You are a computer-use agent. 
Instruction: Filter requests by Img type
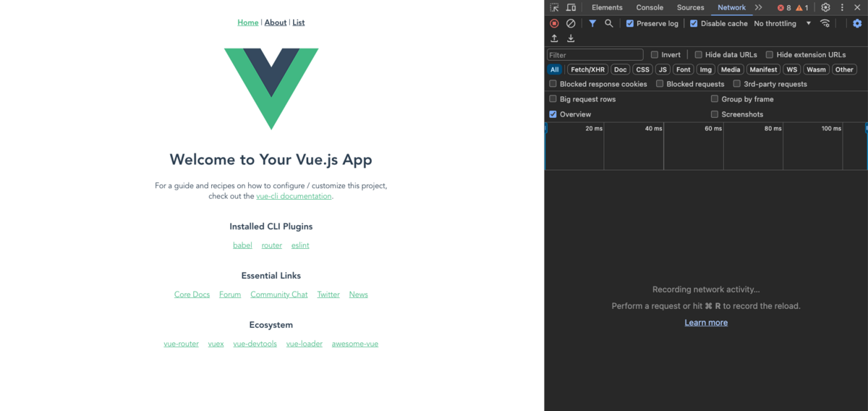pyautogui.click(x=706, y=69)
